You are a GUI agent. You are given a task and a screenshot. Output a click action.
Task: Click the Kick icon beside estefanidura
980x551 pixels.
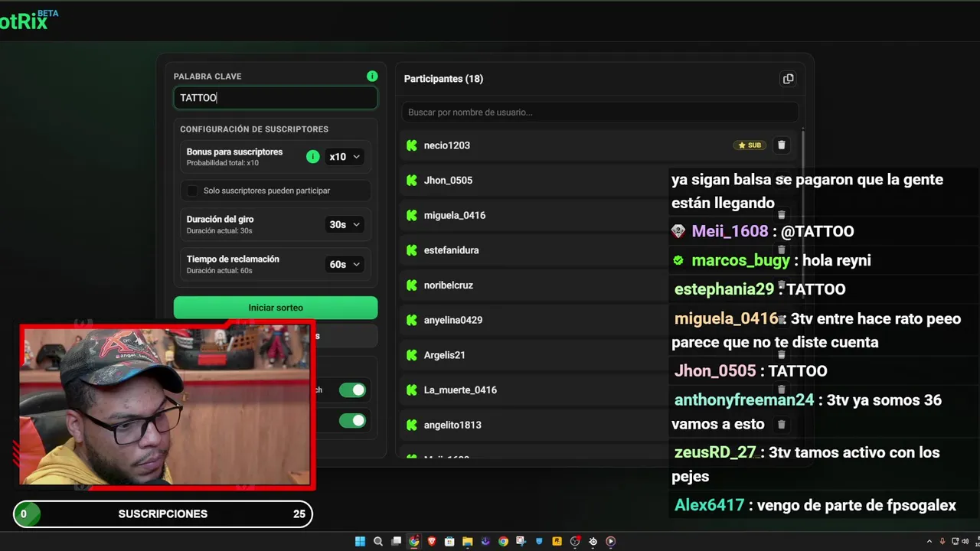click(412, 250)
